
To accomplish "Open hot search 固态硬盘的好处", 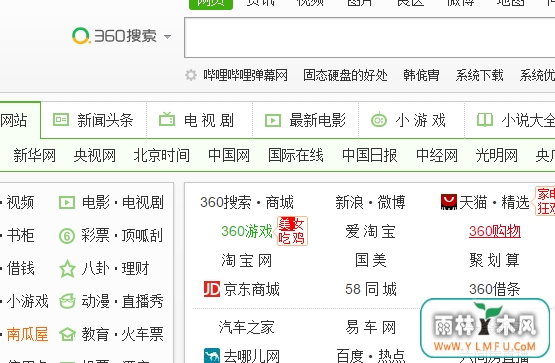I will 345,75.
